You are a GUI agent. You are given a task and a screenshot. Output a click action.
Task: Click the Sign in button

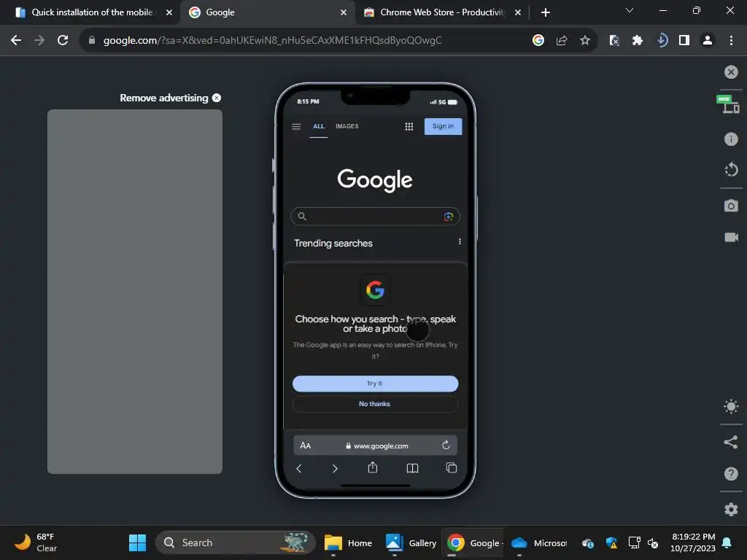443,126
